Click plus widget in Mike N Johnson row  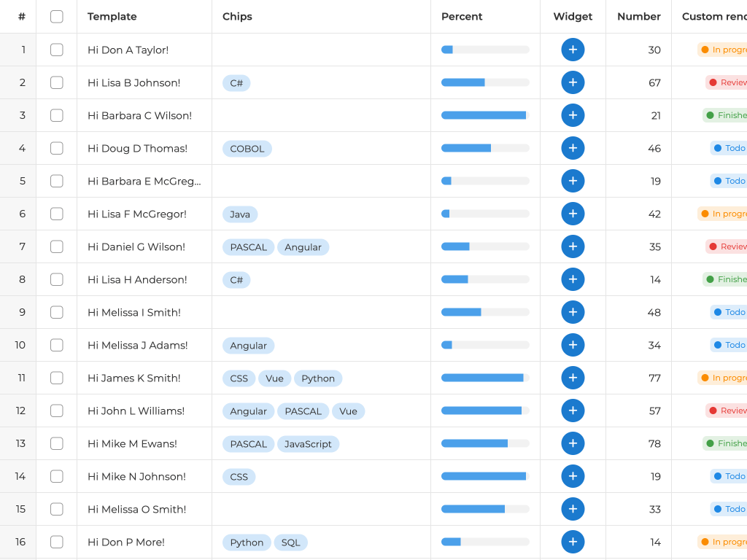573,476
